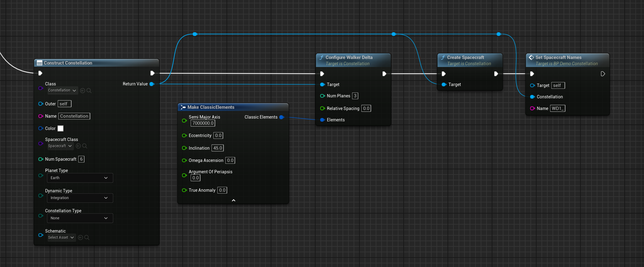Click the use-selected arrow beside Schematic Select Asset
The height and width of the screenshot is (267, 644).
point(80,238)
